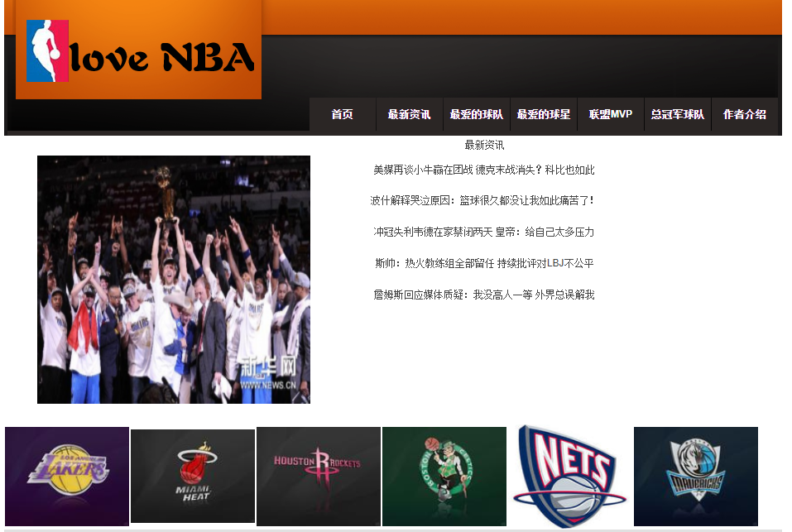Click the Nets logo

pos(569,476)
